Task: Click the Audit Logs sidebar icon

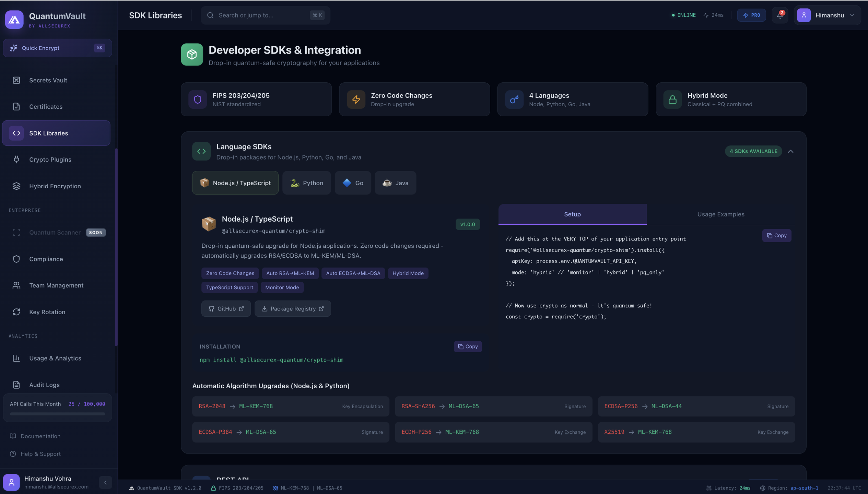Action: (x=16, y=385)
